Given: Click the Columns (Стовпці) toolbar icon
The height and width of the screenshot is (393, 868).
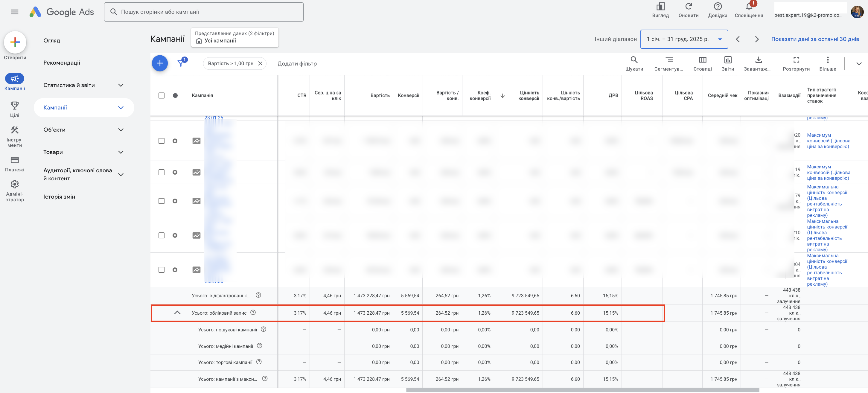Looking at the screenshot, I should pyautogui.click(x=702, y=60).
